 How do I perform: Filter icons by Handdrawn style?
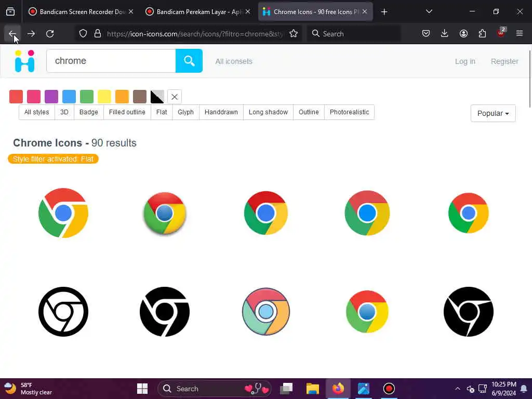221,112
